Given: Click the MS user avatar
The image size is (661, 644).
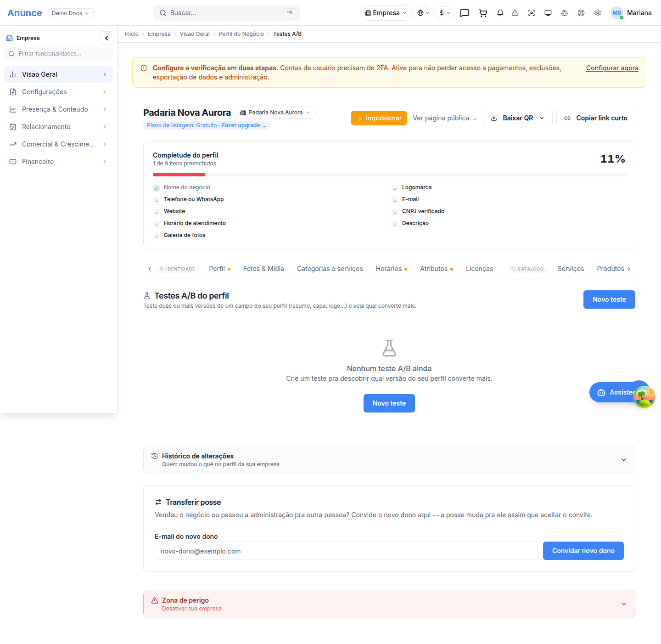Looking at the screenshot, I should tap(617, 13).
